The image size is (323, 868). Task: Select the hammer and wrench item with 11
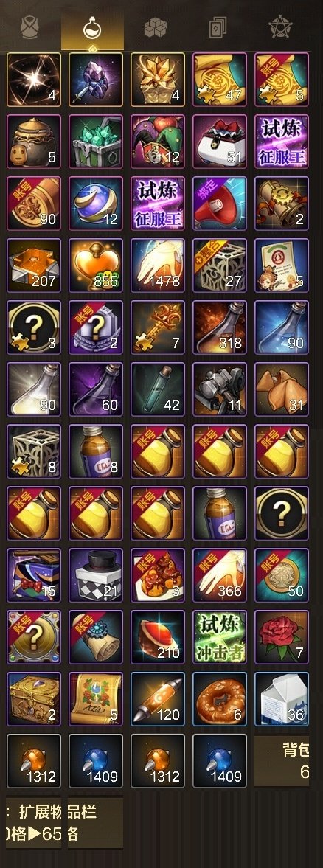(x=220, y=389)
